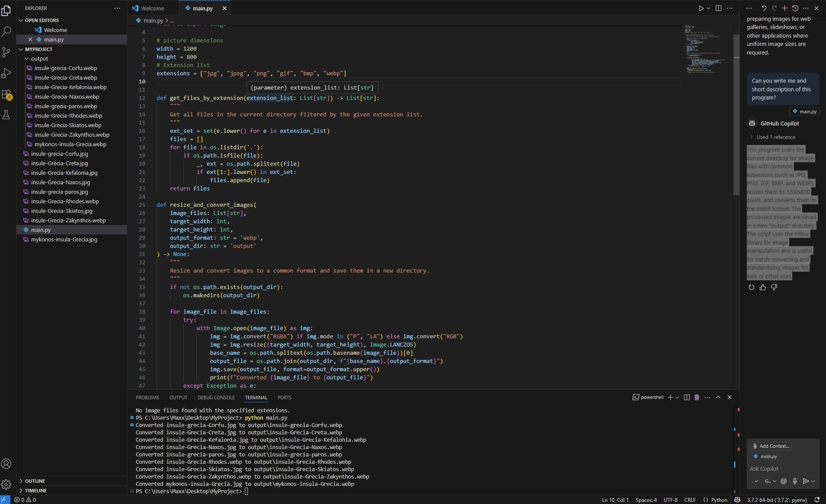Kill terminal with trash icon
826x504 pixels.
pos(697,397)
